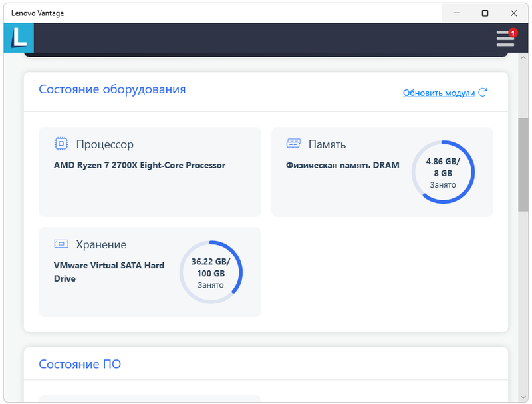Screen dimensions: 532x404
Task: Click the Хранение card title
Action: 101,245
